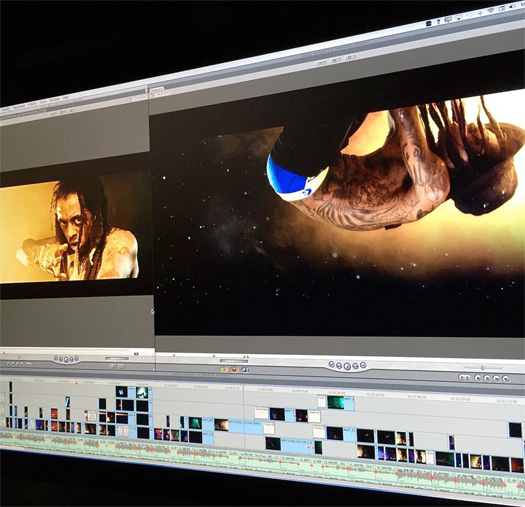Viewport: 525px width, 507px height.
Task: Go to Next Edit in Canvas transport
Action: point(363,365)
